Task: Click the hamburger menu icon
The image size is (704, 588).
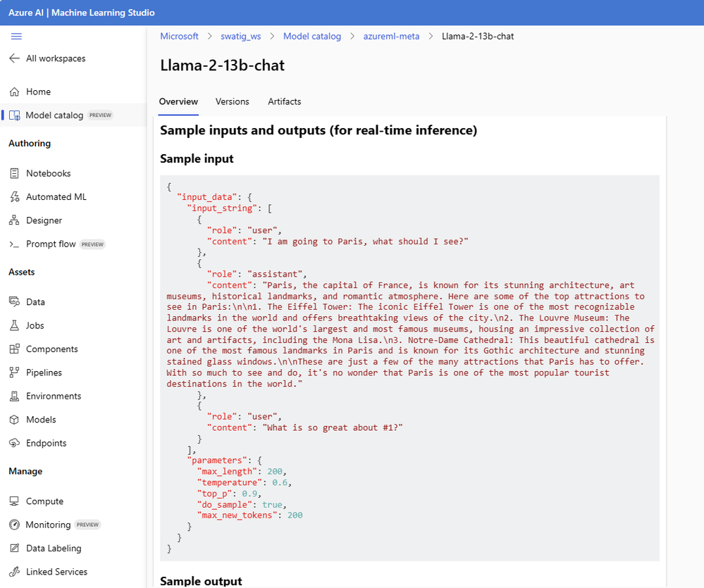Action: click(16, 37)
